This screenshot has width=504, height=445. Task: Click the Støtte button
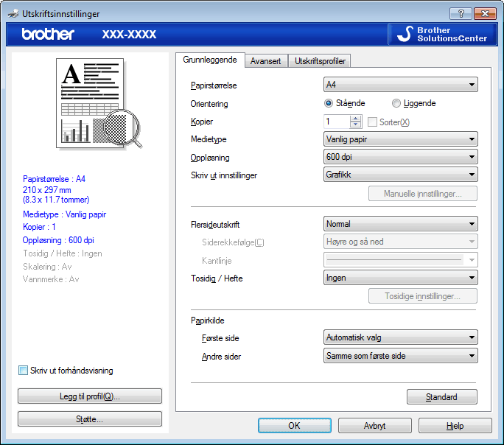(90, 419)
